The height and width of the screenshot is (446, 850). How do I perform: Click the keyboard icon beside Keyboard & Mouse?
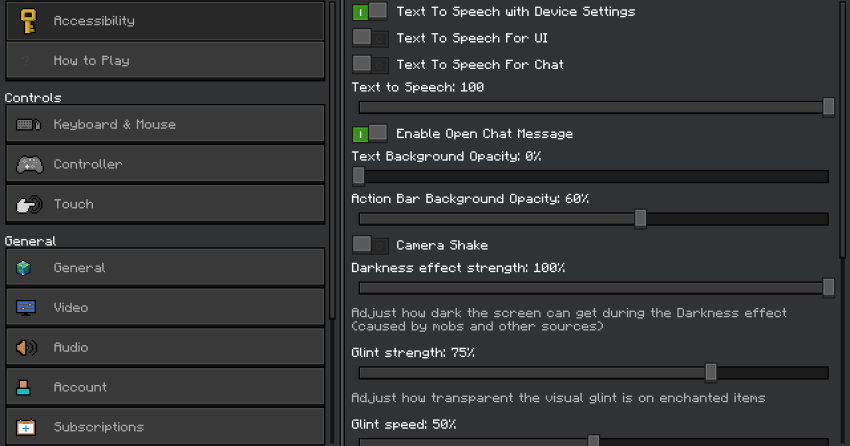[28, 125]
